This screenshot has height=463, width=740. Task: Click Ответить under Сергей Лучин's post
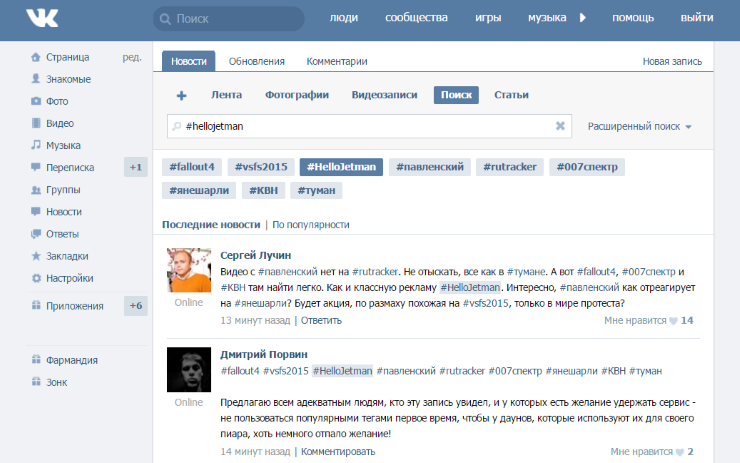coord(321,320)
